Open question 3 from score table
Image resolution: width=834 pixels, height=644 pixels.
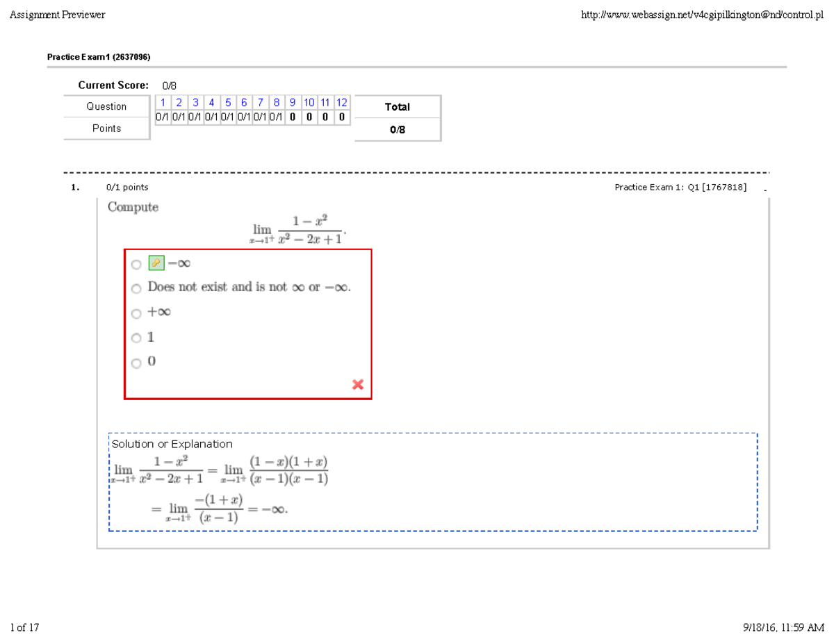tap(195, 103)
